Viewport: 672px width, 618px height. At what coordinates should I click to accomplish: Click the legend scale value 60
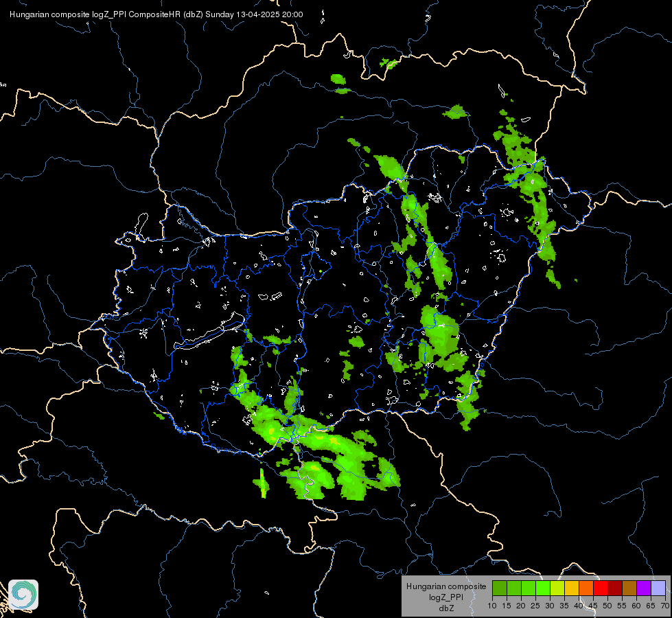[636, 606]
